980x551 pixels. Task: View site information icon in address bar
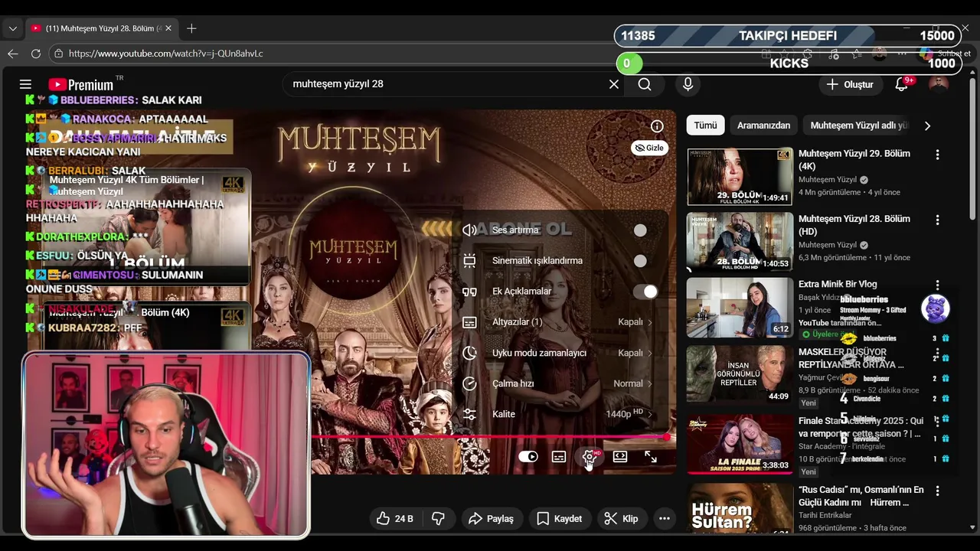point(58,54)
